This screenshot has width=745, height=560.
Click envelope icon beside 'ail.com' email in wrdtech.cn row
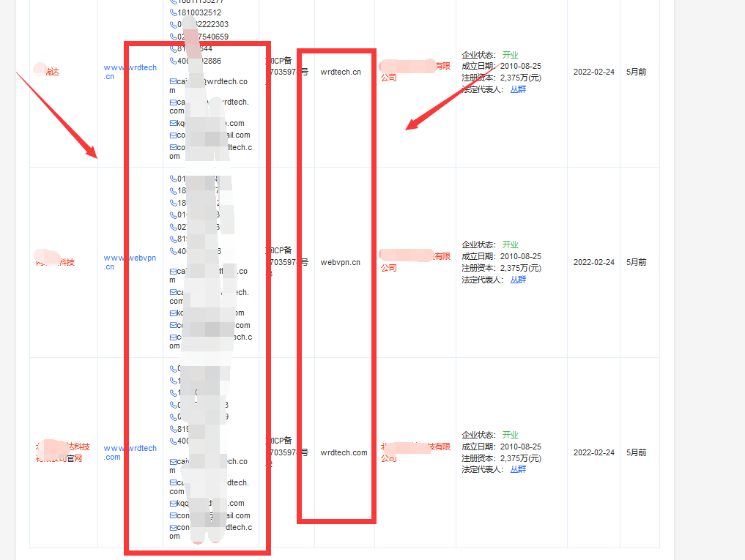[x=174, y=135]
